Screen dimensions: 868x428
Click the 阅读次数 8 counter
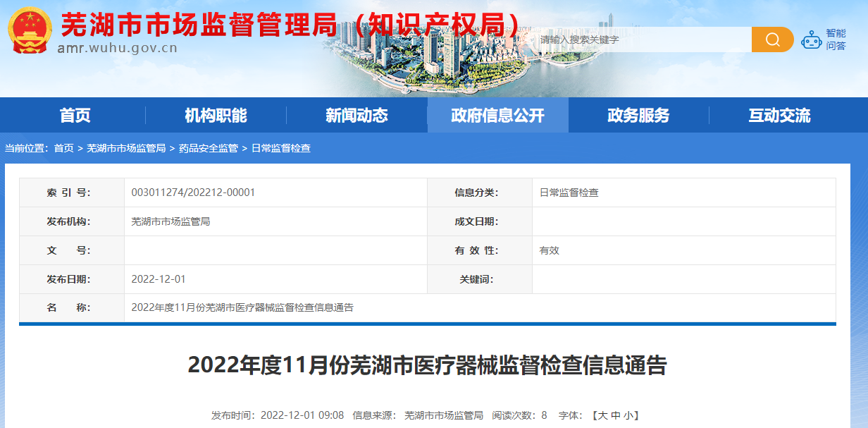(x=520, y=415)
